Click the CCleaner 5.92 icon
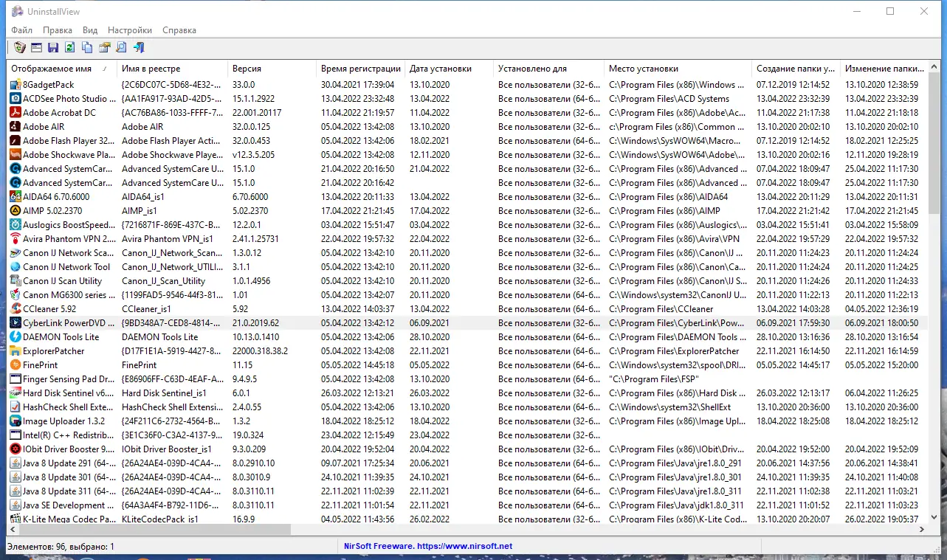Image resolution: width=947 pixels, height=560 pixels. click(16, 309)
